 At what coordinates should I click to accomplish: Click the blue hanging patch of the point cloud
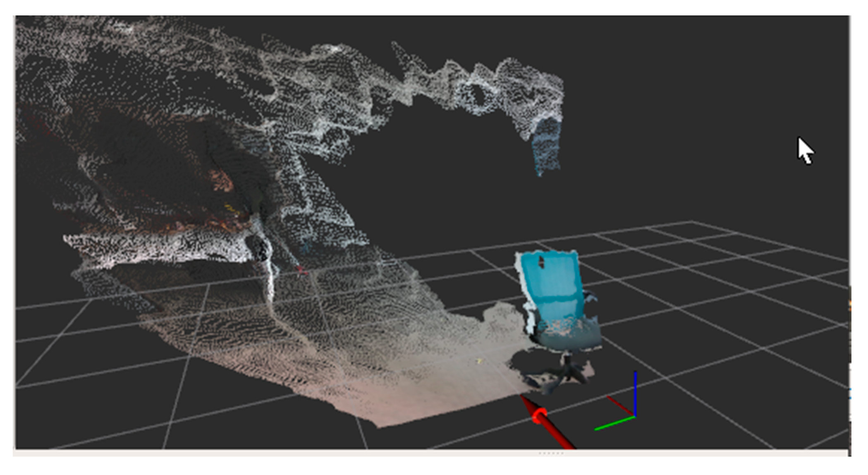[x=546, y=145]
